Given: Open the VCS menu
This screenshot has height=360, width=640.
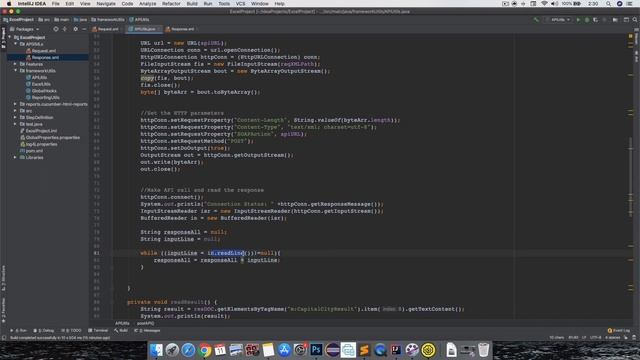Looking at the screenshot, I should 240,4.
